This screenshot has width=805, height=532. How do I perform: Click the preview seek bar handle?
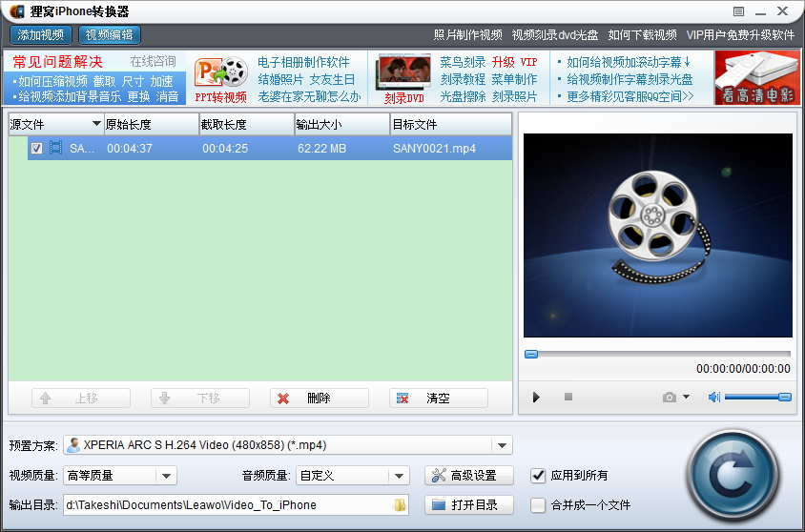[x=531, y=354]
